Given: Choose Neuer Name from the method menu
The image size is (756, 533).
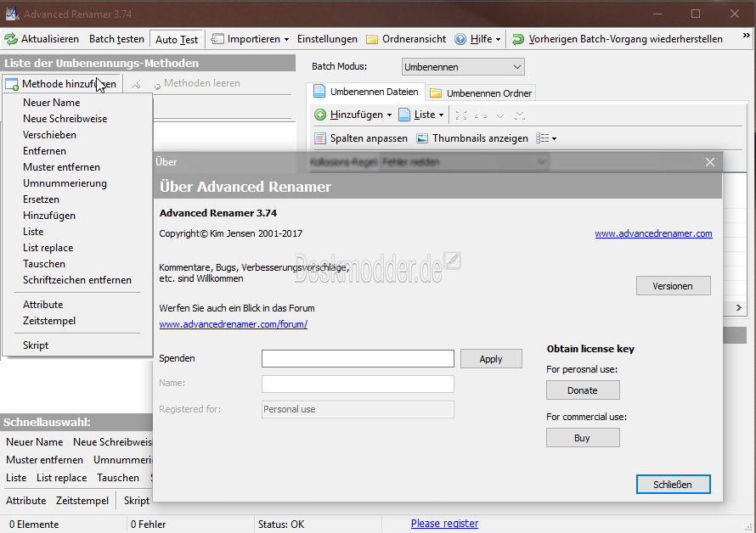Looking at the screenshot, I should [51, 103].
